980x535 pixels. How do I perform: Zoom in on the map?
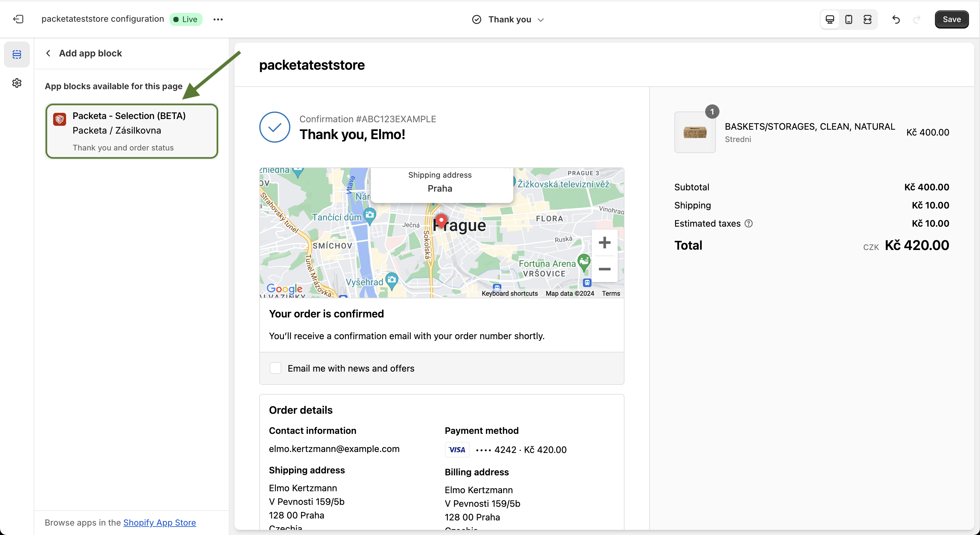tap(604, 243)
